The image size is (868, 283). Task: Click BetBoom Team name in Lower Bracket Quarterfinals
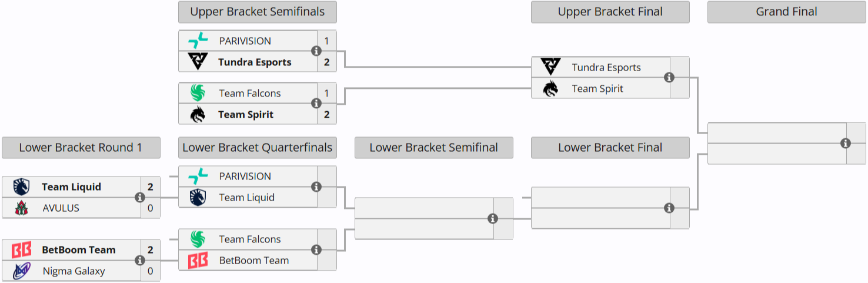point(253,261)
